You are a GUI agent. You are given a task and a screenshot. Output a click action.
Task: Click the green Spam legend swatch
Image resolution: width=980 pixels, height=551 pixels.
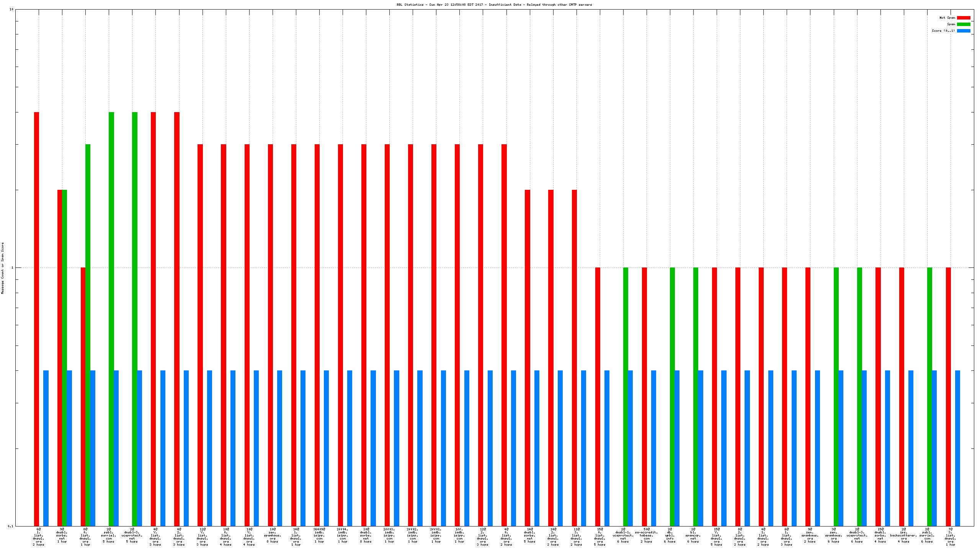click(x=963, y=24)
